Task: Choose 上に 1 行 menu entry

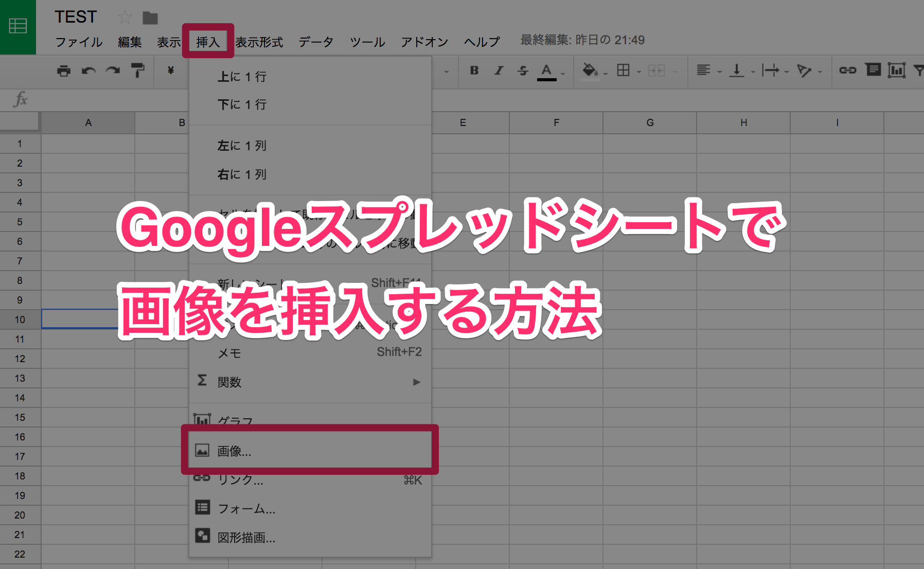Action: tap(310, 77)
